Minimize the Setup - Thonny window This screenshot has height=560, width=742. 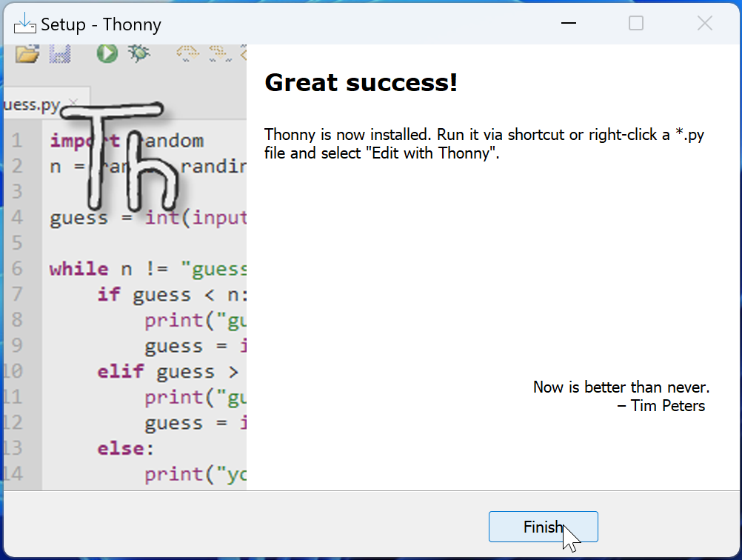pyautogui.click(x=568, y=23)
